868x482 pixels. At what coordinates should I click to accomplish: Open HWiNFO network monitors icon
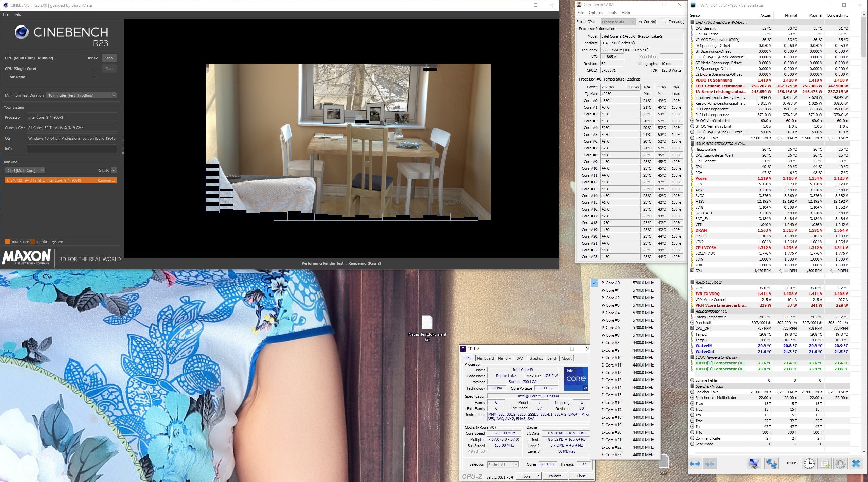point(771,463)
